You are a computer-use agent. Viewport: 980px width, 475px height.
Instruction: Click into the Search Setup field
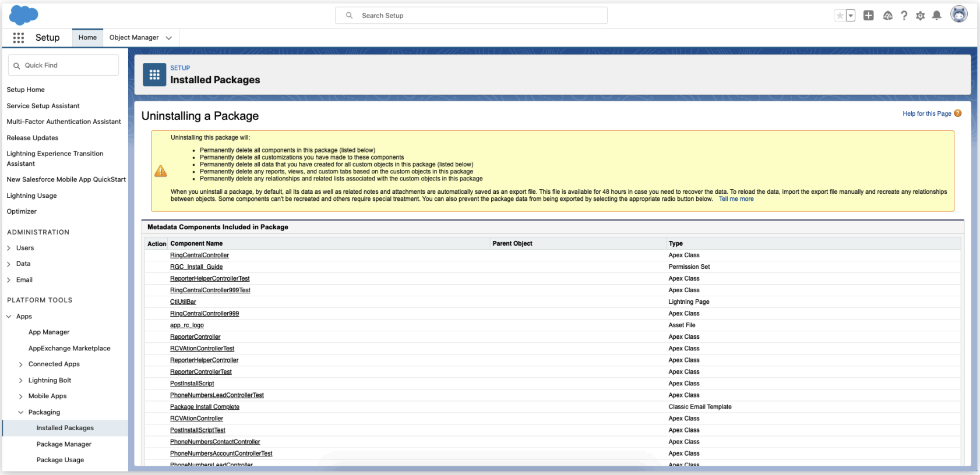[x=471, y=16]
